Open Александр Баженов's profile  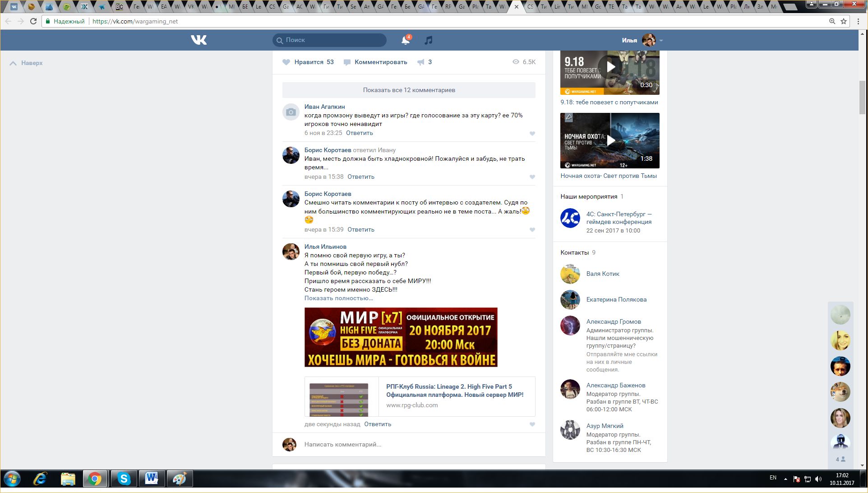point(616,386)
